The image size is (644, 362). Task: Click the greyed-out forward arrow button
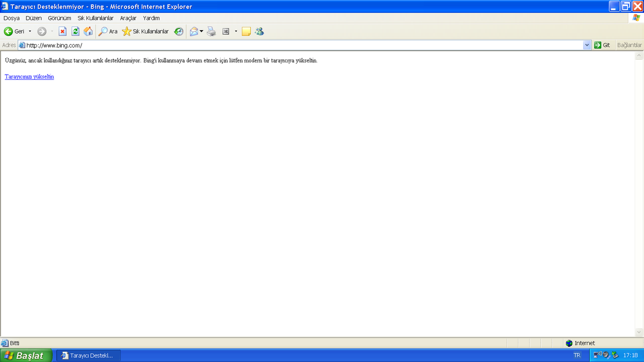pyautogui.click(x=42, y=31)
